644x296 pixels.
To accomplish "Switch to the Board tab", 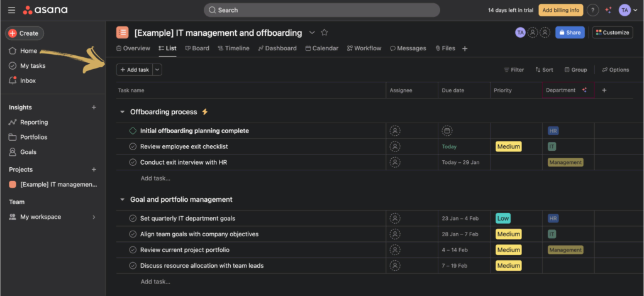I will [197, 48].
